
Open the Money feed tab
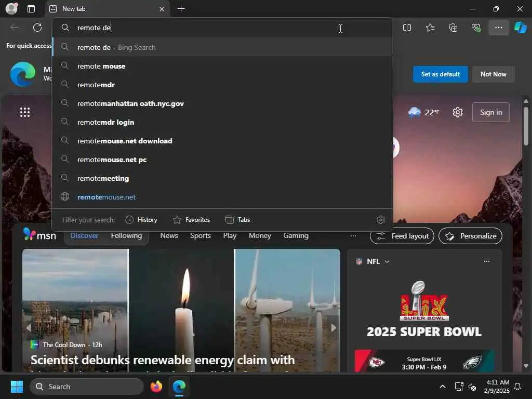tap(260, 235)
